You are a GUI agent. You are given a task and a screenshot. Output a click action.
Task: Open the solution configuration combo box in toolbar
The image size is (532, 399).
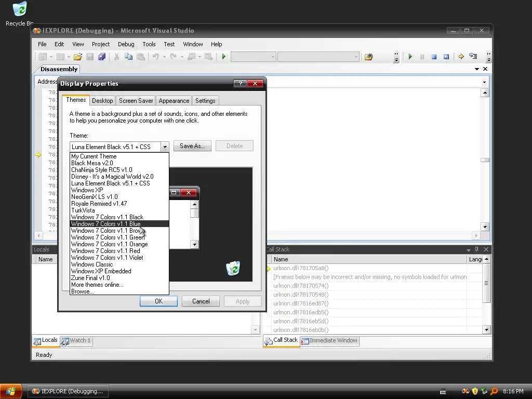pos(253,57)
